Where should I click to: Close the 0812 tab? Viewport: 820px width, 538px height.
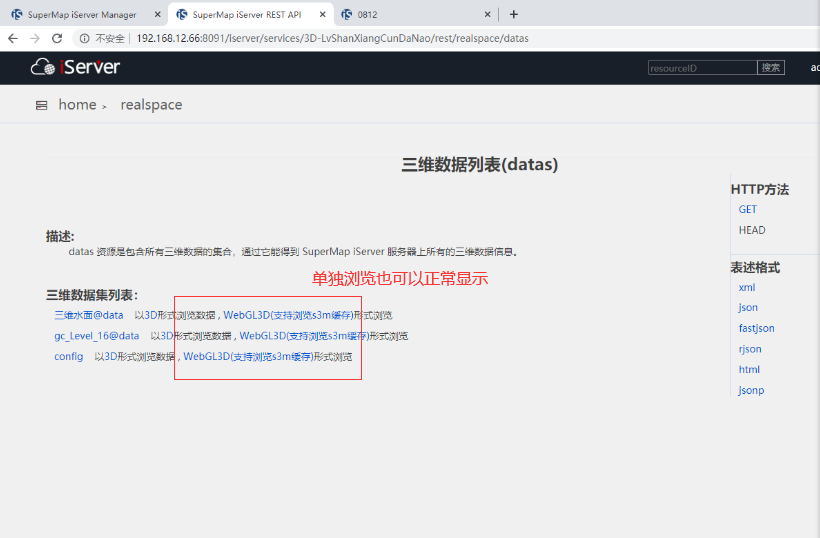[x=487, y=15]
